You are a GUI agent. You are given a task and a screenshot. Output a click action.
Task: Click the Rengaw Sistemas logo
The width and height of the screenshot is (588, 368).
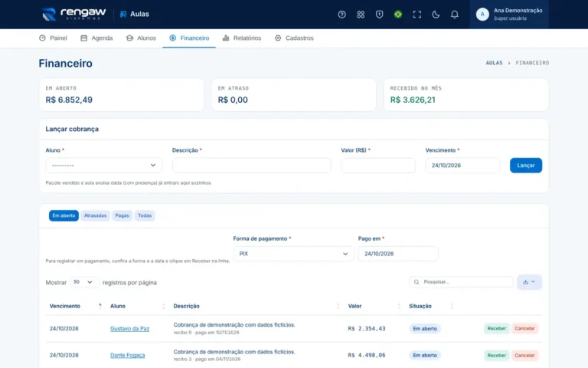(x=73, y=15)
